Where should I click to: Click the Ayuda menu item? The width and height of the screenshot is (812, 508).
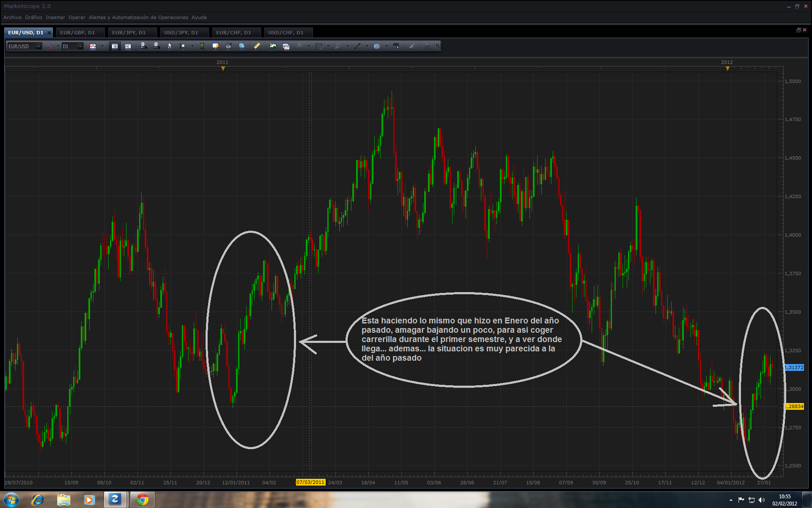(x=199, y=17)
